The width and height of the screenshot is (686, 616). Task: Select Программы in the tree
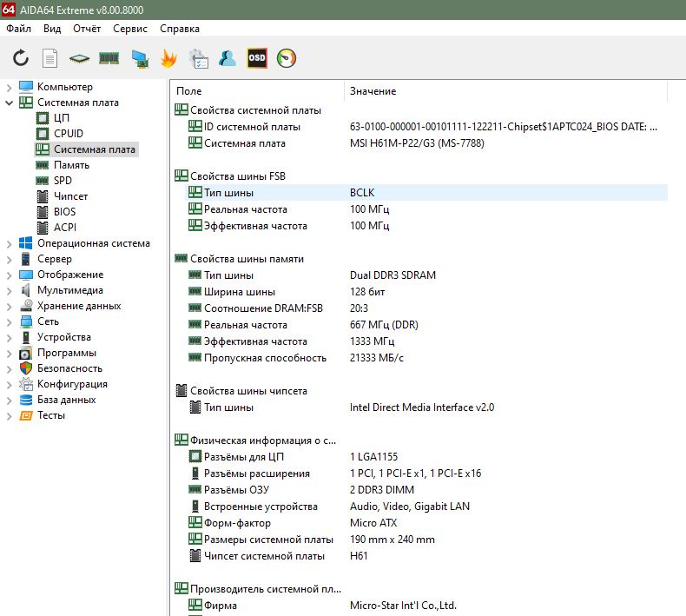click(x=67, y=353)
